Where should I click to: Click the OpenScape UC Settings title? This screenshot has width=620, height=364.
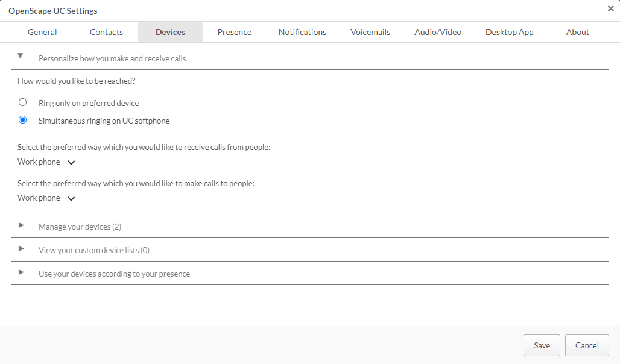click(x=53, y=11)
